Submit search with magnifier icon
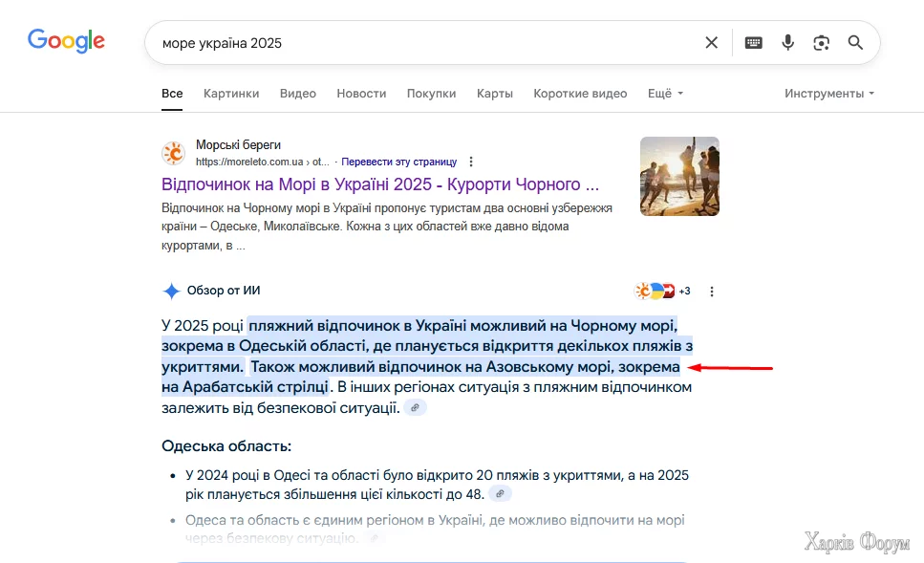 [x=855, y=42]
